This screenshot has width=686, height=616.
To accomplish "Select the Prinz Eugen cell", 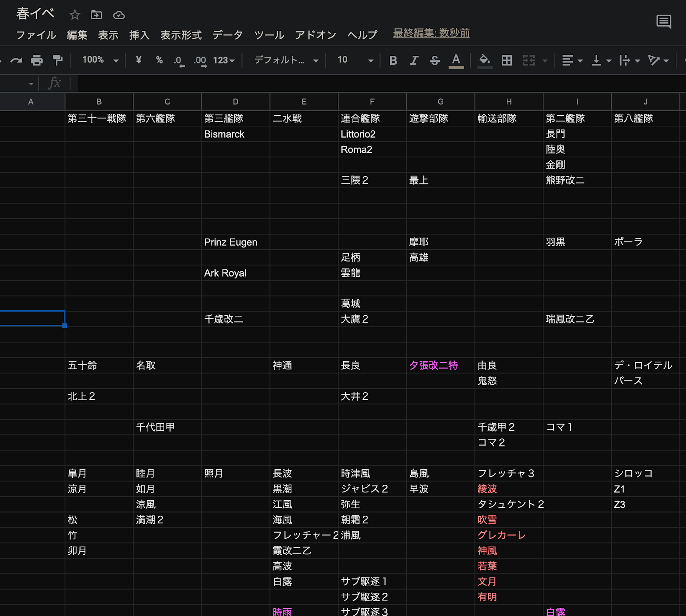I will click(235, 242).
